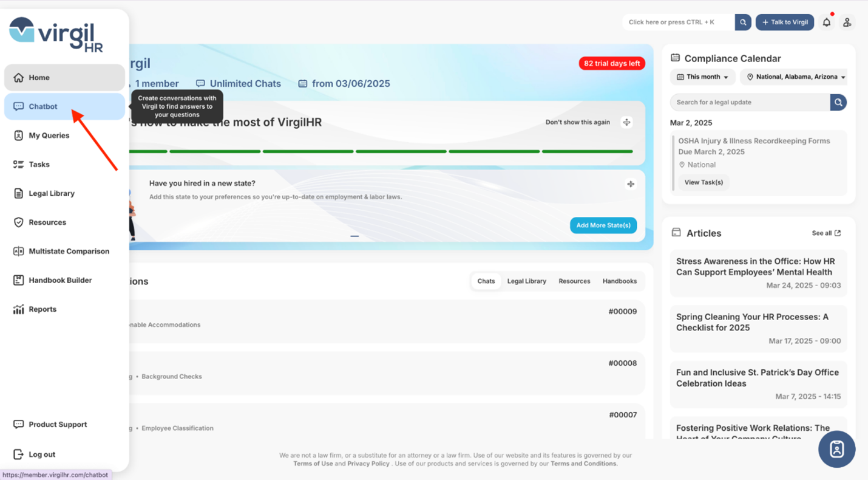
Task: Open the Chatbot page in sidebar
Action: (64, 106)
